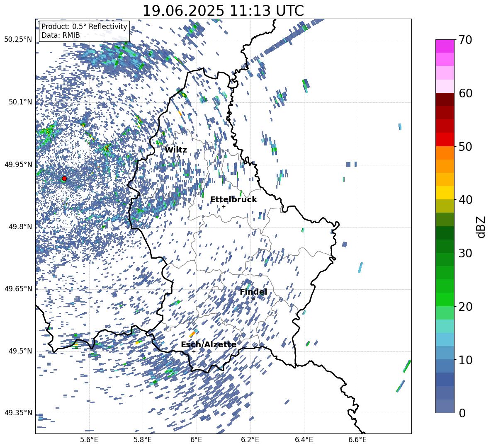Click the 49.8°N latitude tick label
The width and height of the screenshot is (491, 448).
coord(21,227)
